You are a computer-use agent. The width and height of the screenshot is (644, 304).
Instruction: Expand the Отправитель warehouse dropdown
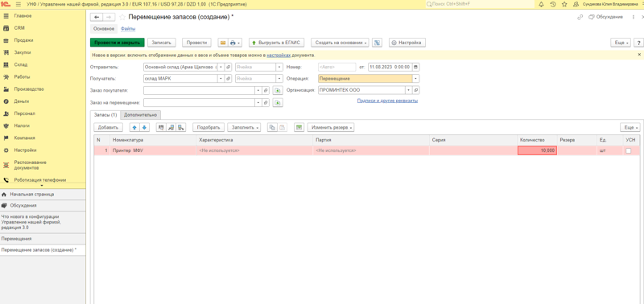point(221,67)
